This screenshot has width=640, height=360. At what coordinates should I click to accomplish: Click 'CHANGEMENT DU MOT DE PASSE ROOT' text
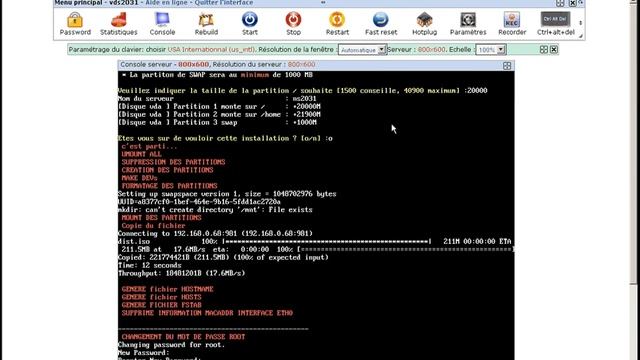(x=183, y=337)
